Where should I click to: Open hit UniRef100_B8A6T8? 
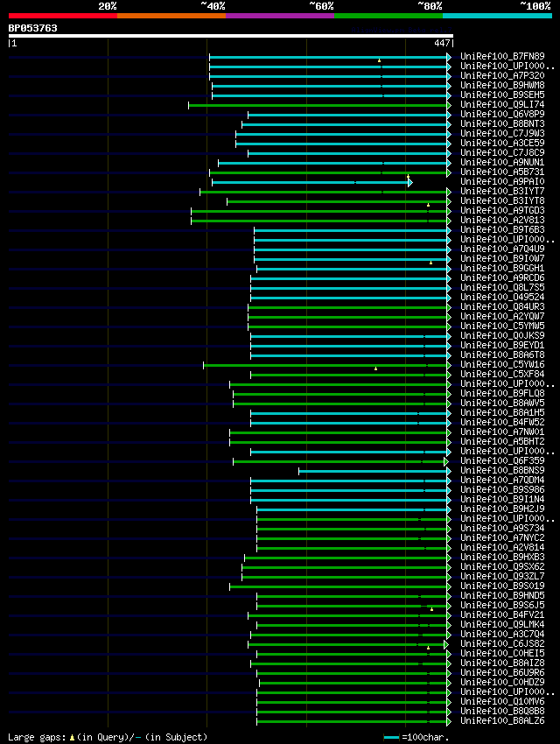pyautogui.click(x=502, y=354)
